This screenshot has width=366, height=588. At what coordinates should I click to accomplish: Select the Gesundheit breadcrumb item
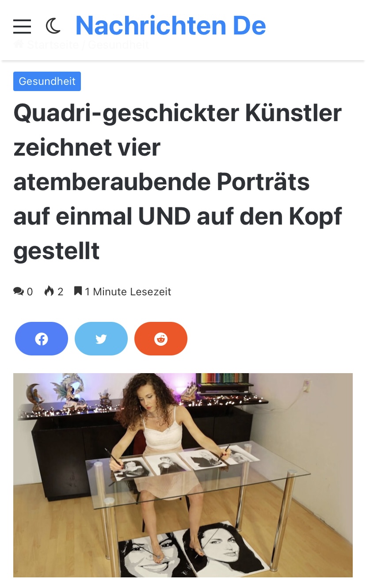coord(118,45)
